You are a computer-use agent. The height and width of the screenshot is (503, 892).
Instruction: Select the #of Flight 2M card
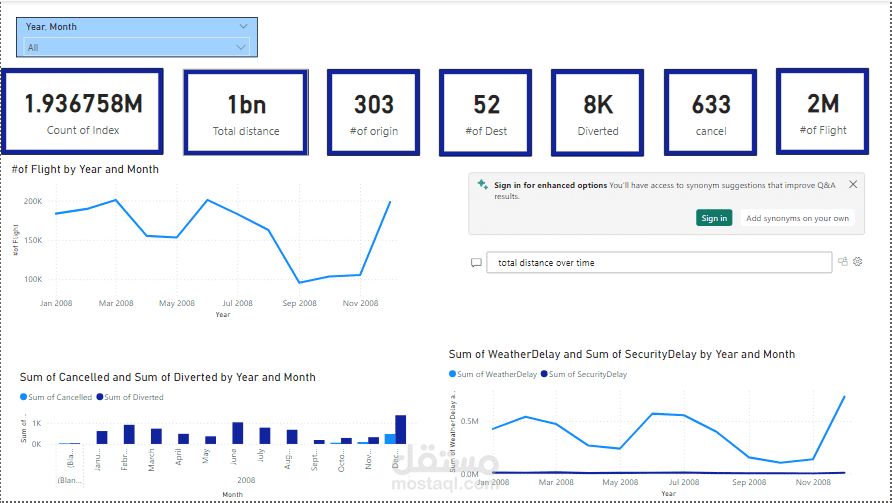click(823, 112)
